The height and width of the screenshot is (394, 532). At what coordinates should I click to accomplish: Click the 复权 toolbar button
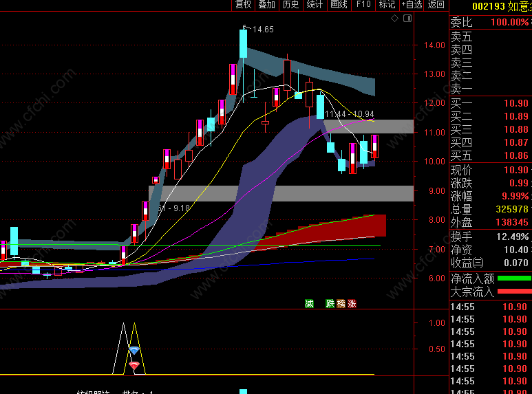click(243, 5)
